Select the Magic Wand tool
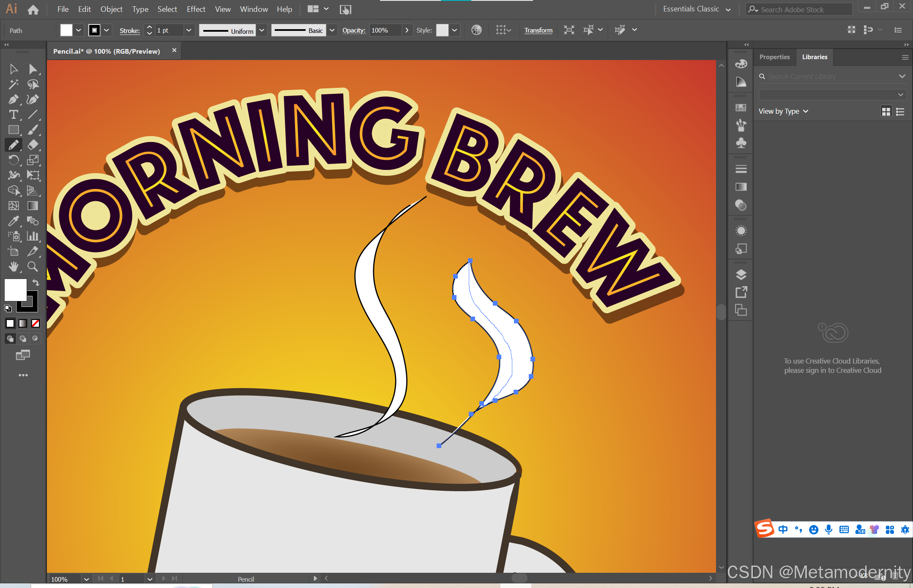Screen dimensions: 913x588 (x=13, y=84)
